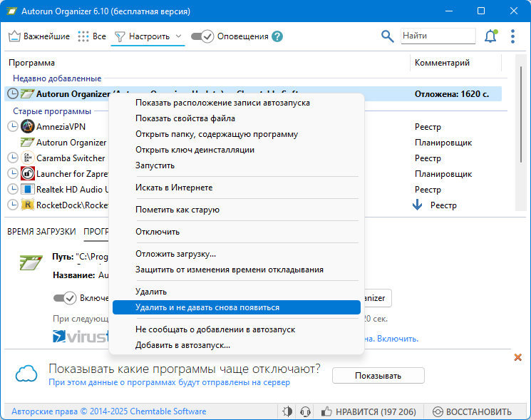Click the Все filter label
531x420 pixels.
tap(99, 36)
